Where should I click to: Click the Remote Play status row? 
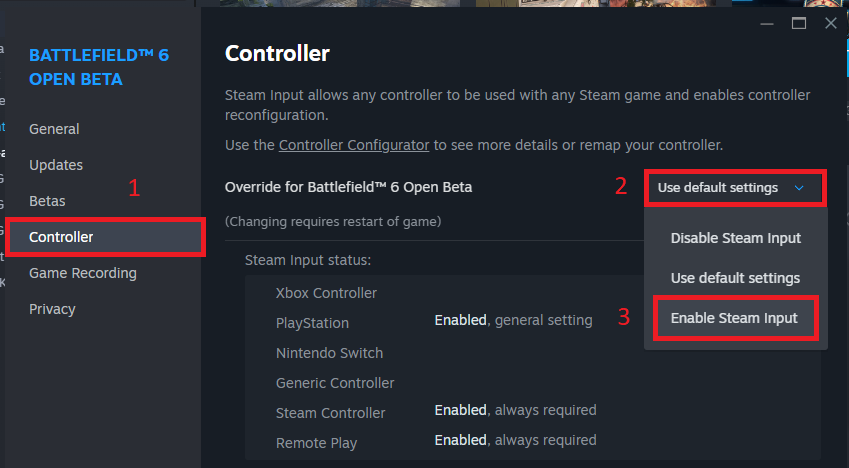316,442
